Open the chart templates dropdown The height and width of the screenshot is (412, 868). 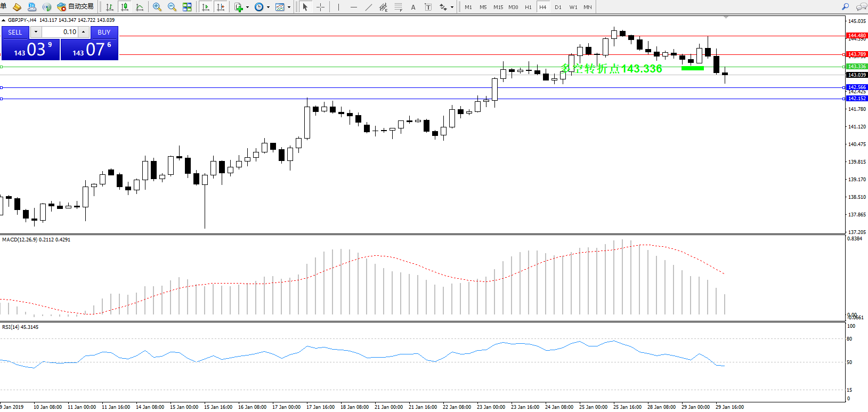tap(289, 7)
